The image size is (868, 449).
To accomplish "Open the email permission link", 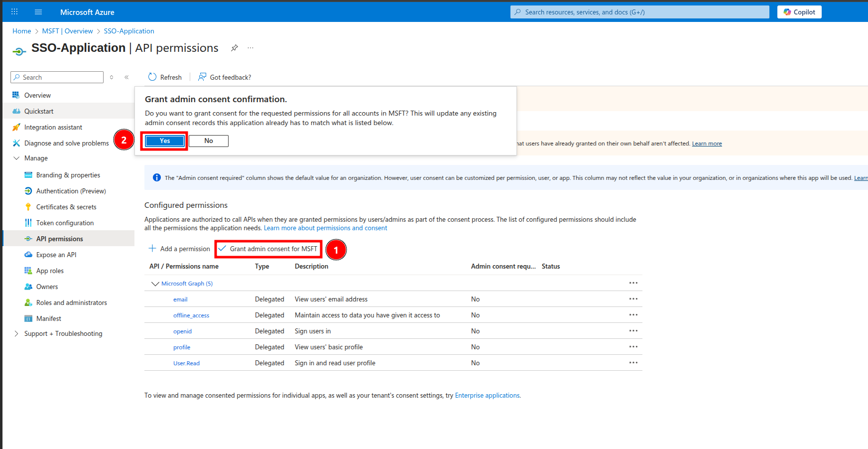I will 180,299.
